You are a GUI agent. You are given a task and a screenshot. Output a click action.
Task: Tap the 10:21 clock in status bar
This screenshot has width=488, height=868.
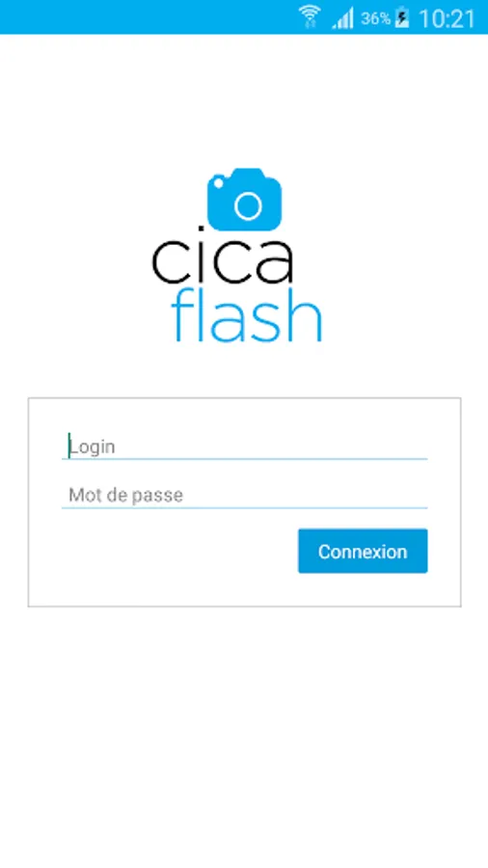click(447, 19)
